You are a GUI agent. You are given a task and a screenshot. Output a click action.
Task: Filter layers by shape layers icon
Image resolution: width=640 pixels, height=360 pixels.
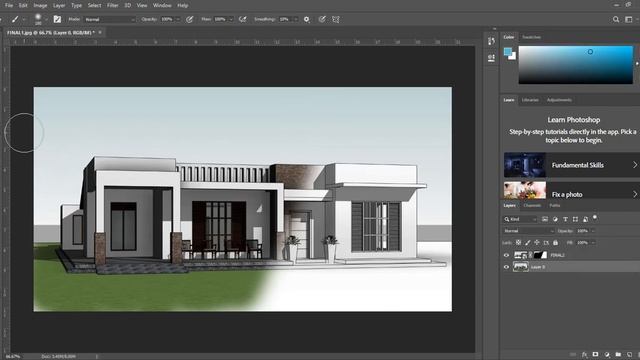[575, 219]
